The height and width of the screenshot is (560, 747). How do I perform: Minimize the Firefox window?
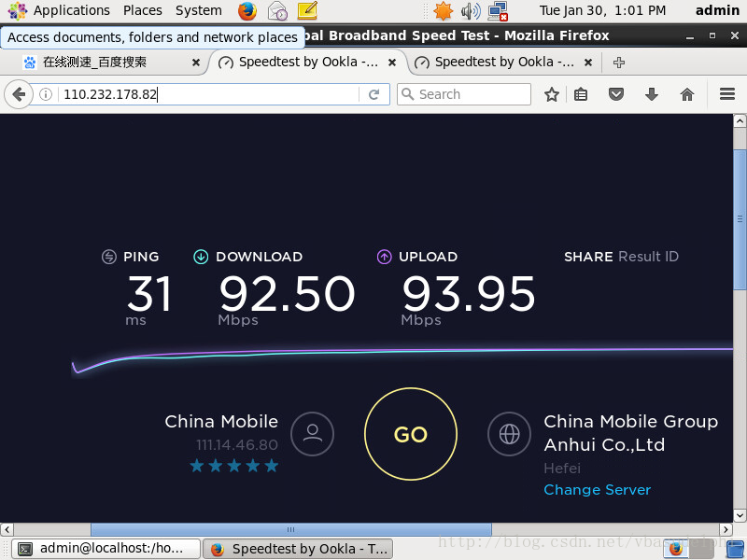690,35
